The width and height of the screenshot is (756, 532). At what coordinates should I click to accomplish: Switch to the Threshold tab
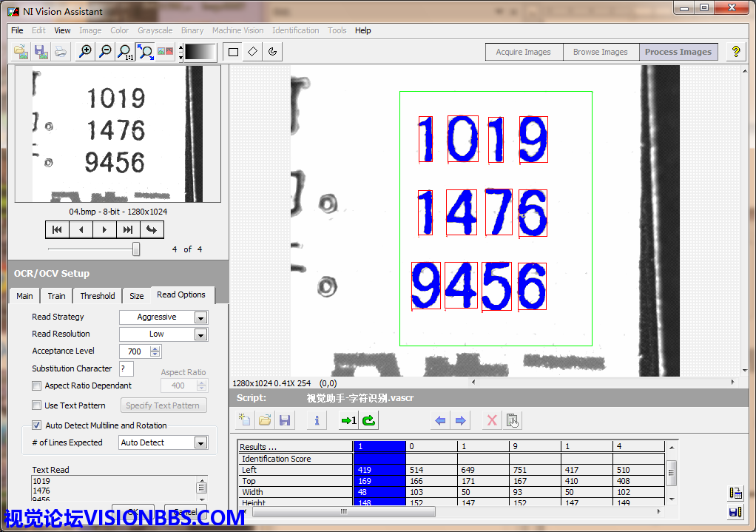[x=98, y=296]
